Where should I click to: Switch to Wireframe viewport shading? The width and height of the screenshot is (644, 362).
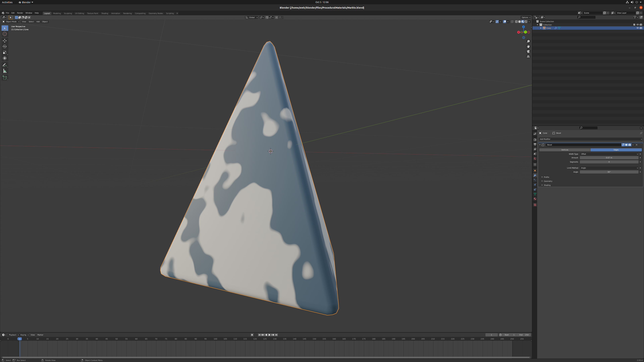click(x=516, y=22)
